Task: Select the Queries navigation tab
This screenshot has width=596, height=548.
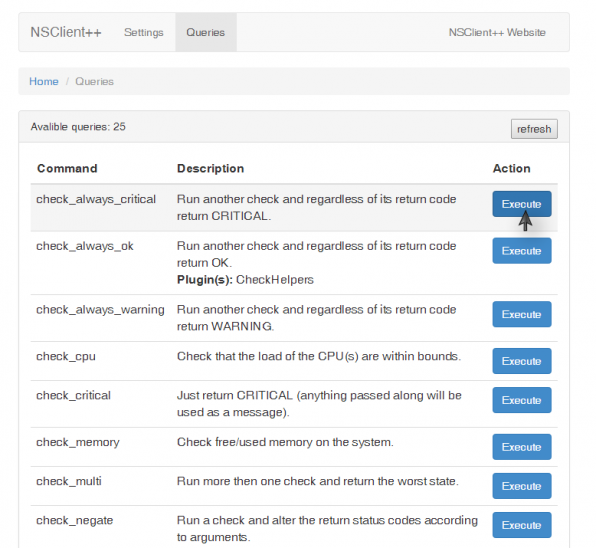Action: [206, 32]
